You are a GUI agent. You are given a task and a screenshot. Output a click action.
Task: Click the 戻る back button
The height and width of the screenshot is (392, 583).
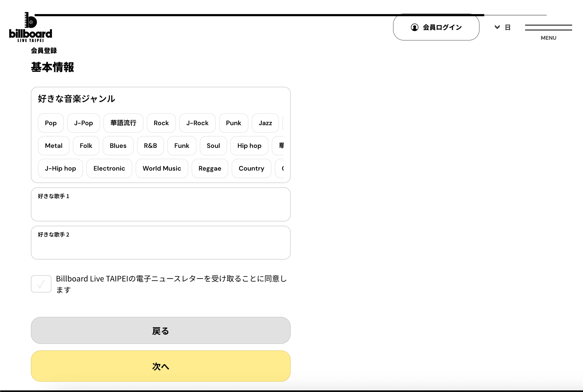pyautogui.click(x=161, y=331)
